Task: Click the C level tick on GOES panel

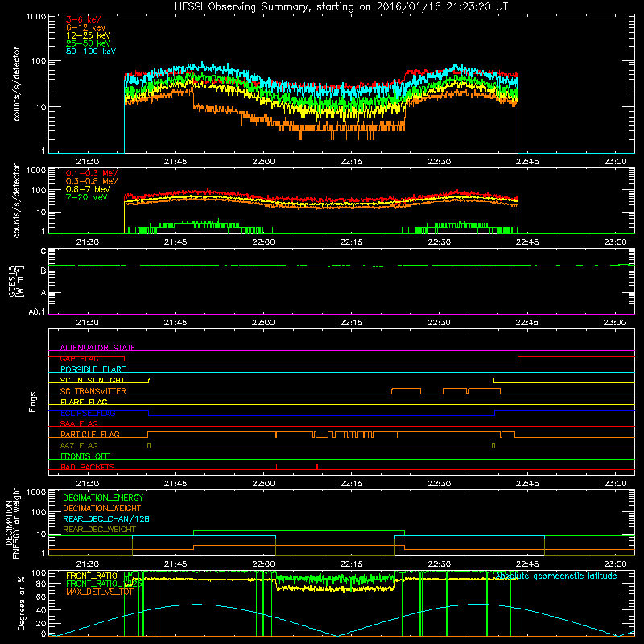Action: 43,251
